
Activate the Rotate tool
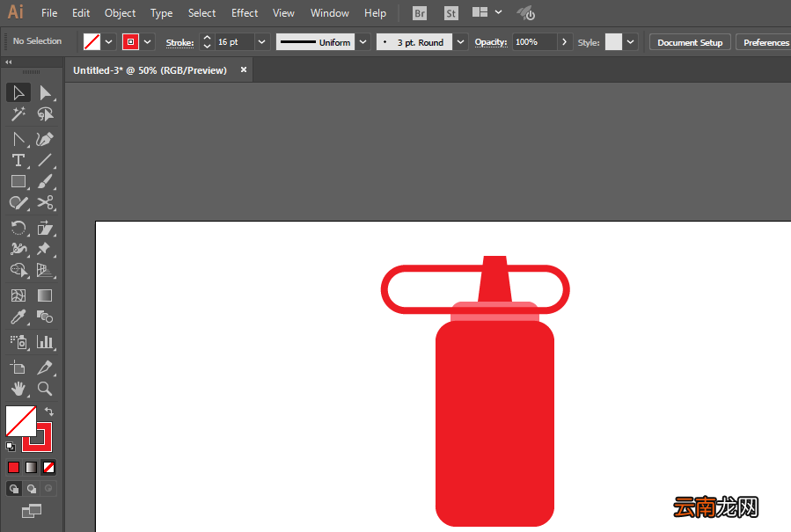click(18, 228)
